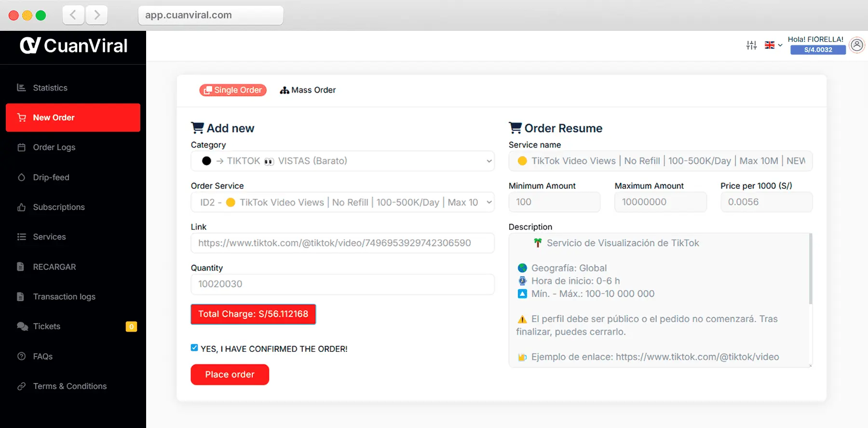
Task: Click the Quantity input field
Action: click(x=342, y=284)
